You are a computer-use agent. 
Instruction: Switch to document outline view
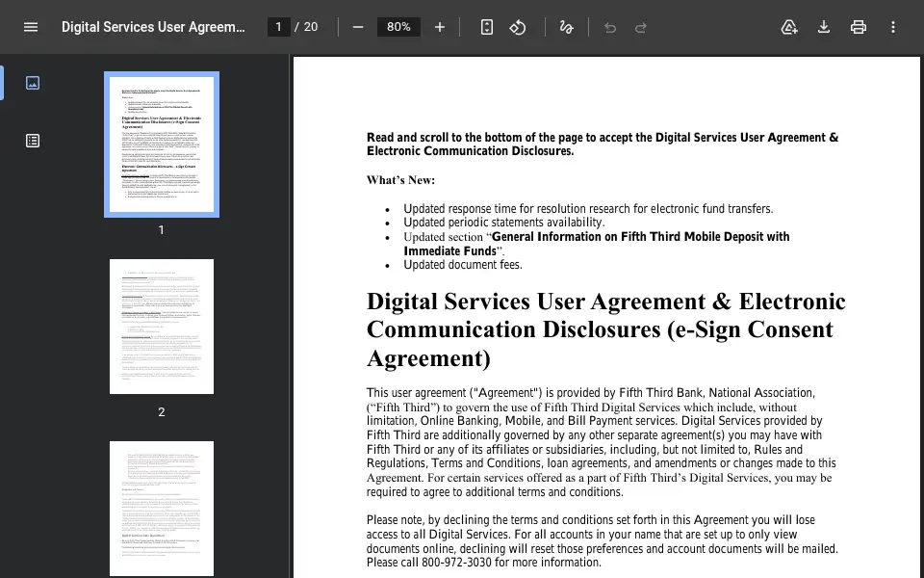coord(33,141)
